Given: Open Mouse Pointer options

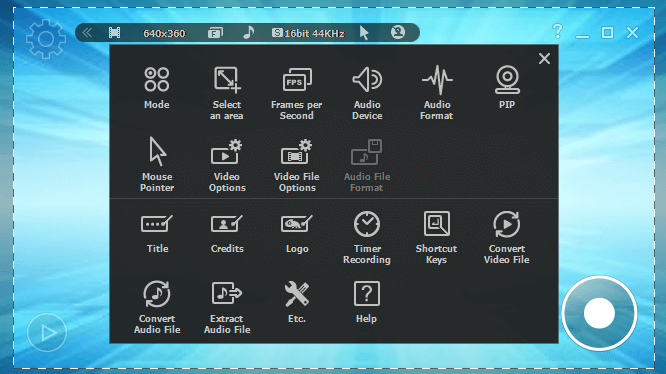Looking at the screenshot, I should tap(157, 165).
